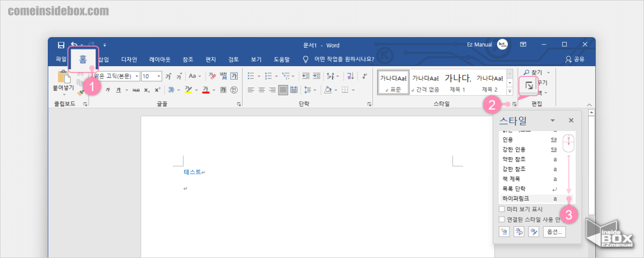Switch to the 참조 tab
Screen dimensions: 644x258
pyautogui.click(x=188, y=60)
